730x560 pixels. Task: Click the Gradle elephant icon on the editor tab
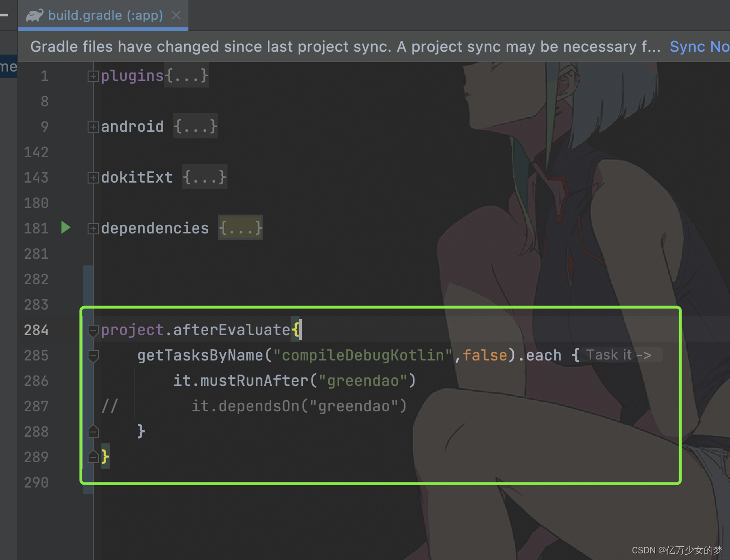tap(35, 15)
